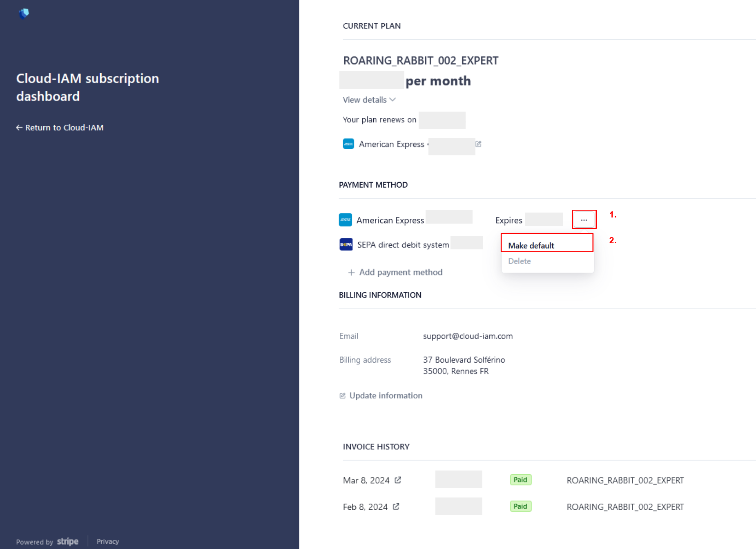Open the Privacy link
This screenshot has width=756, height=549.
(108, 541)
